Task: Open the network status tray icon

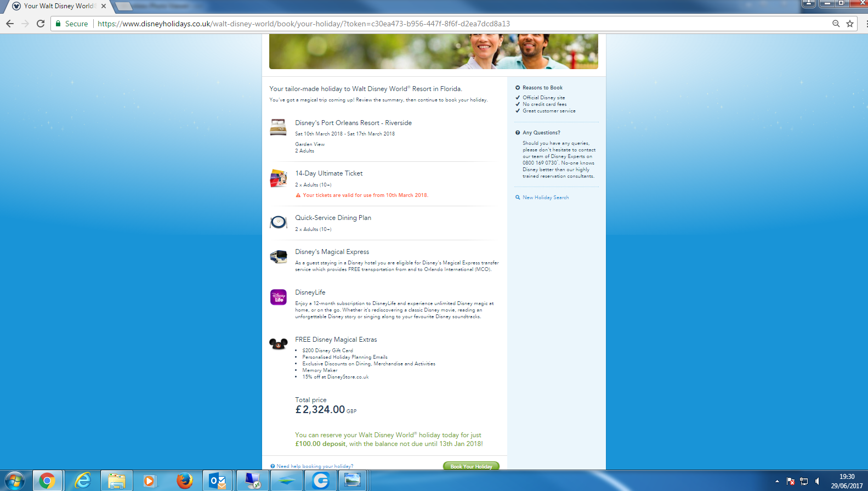Action: tap(804, 481)
